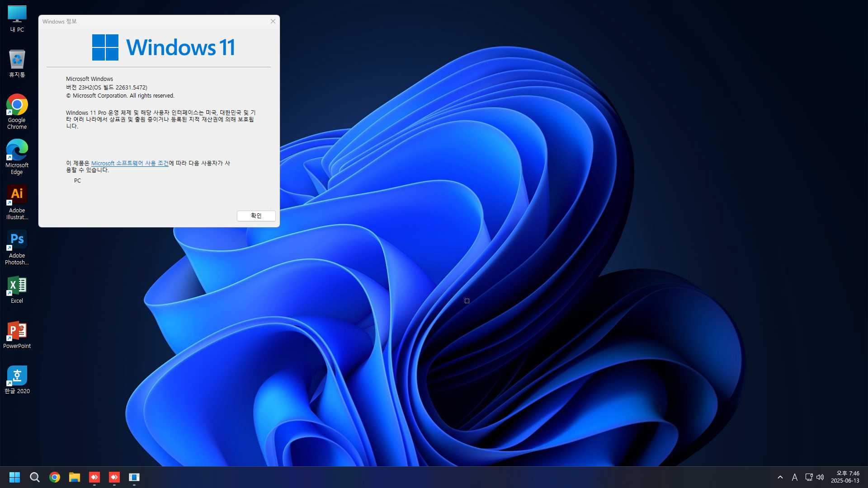Select the Excel desktop shortcut
Image resolution: width=868 pixels, height=488 pixels.
[17, 289]
